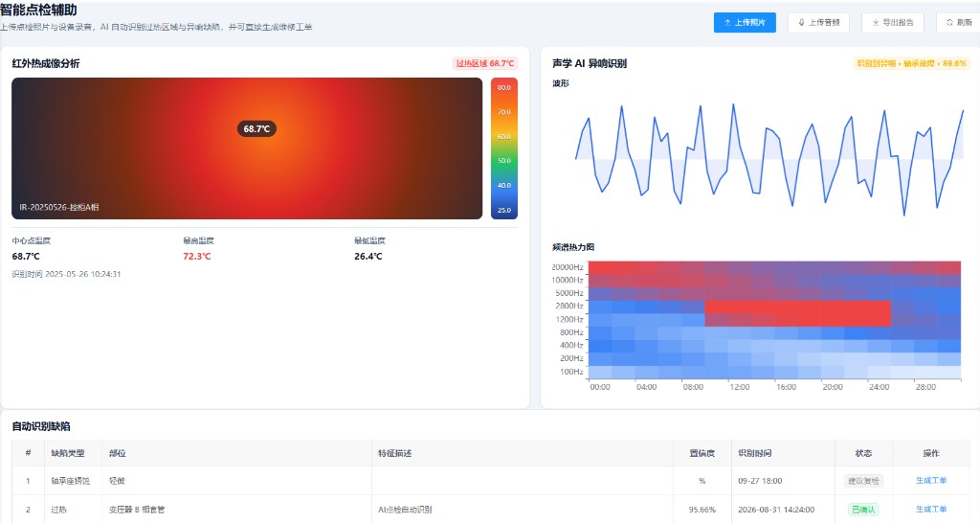Image resolution: width=980 pixels, height=523 pixels.
Task: Generate work order for 轴承座锈蚀 row
Action: tap(930, 481)
